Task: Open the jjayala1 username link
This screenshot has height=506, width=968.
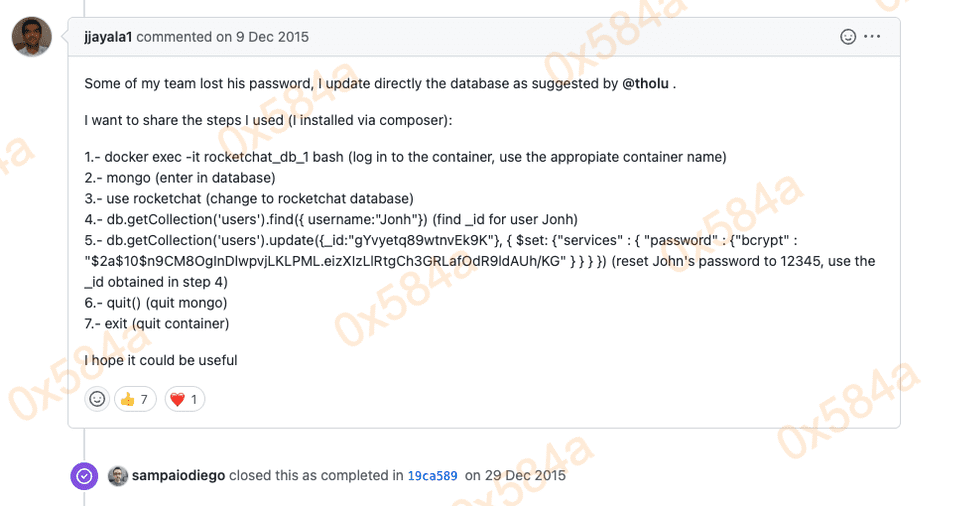Action: point(108,37)
